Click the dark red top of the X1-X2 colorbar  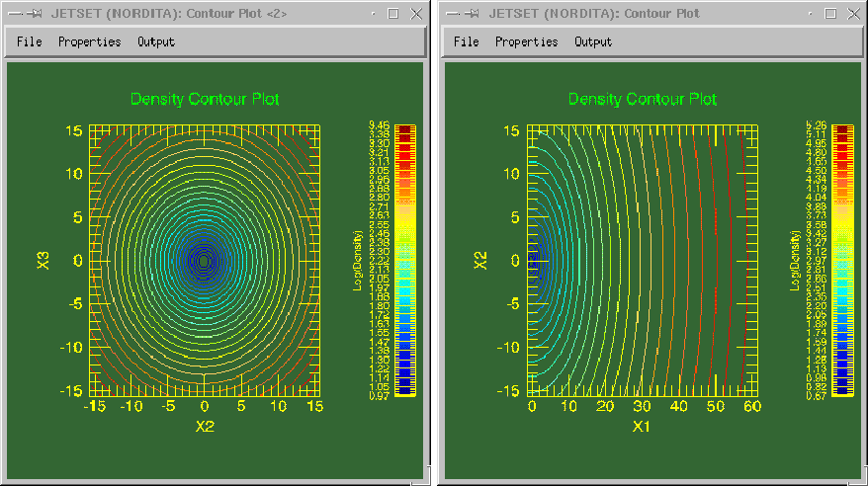click(x=842, y=131)
